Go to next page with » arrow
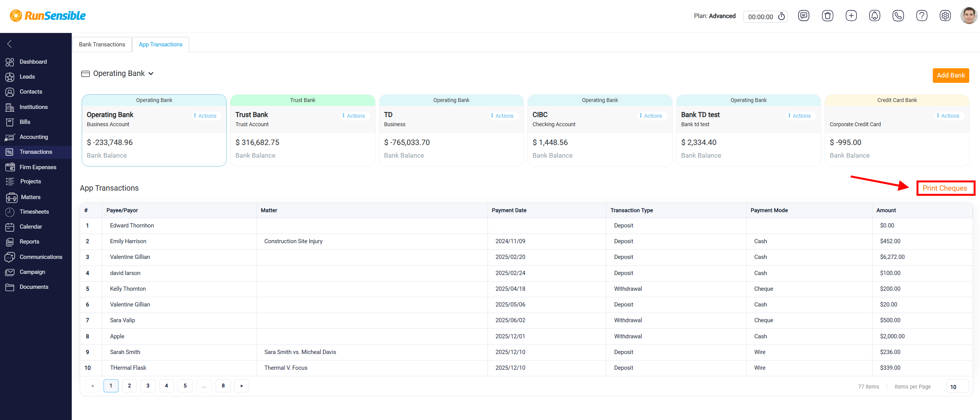This screenshot has width=980, height=420. pyautogui.click(x=241, y=386)
